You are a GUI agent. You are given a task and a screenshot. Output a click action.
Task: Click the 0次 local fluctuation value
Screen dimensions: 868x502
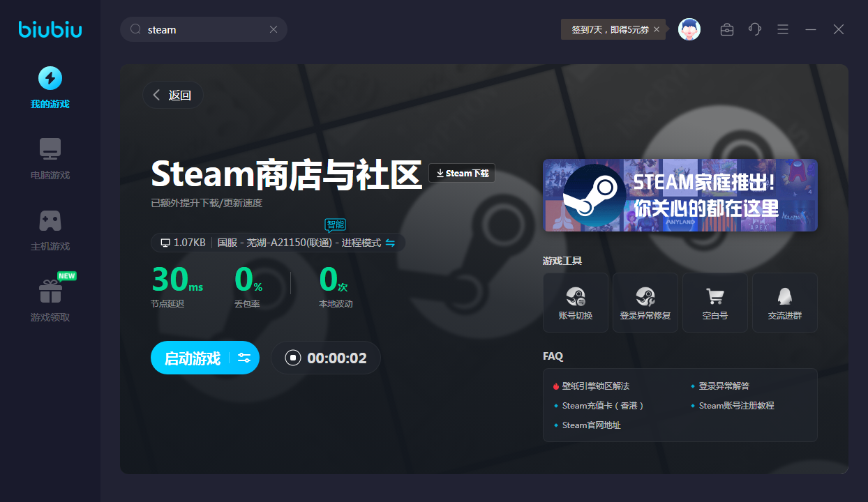point(333,280)
